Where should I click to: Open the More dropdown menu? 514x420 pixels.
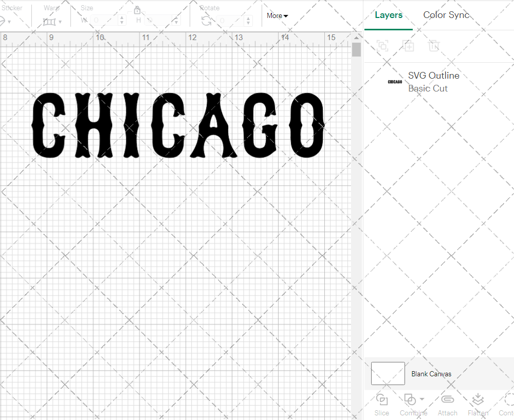point(277,16)
